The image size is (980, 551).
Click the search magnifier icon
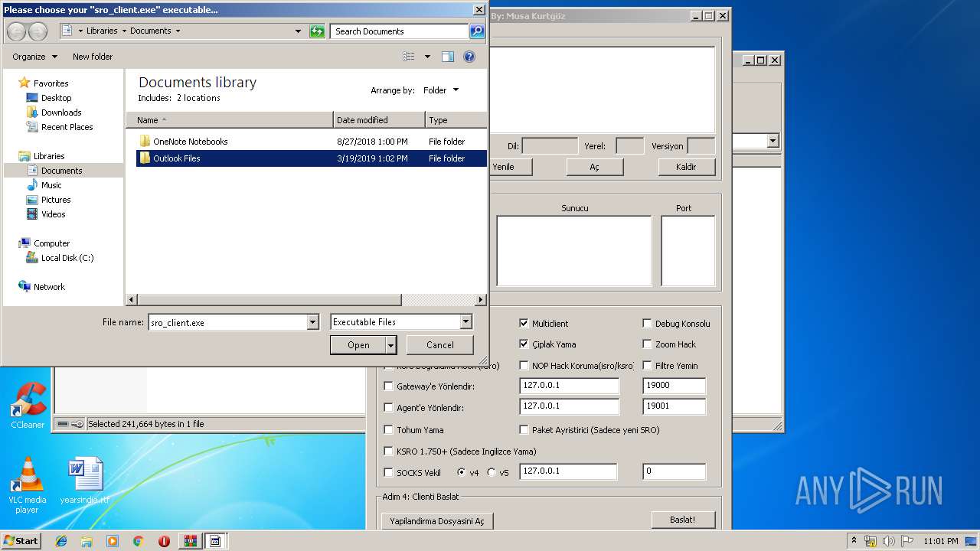[477, 31]
